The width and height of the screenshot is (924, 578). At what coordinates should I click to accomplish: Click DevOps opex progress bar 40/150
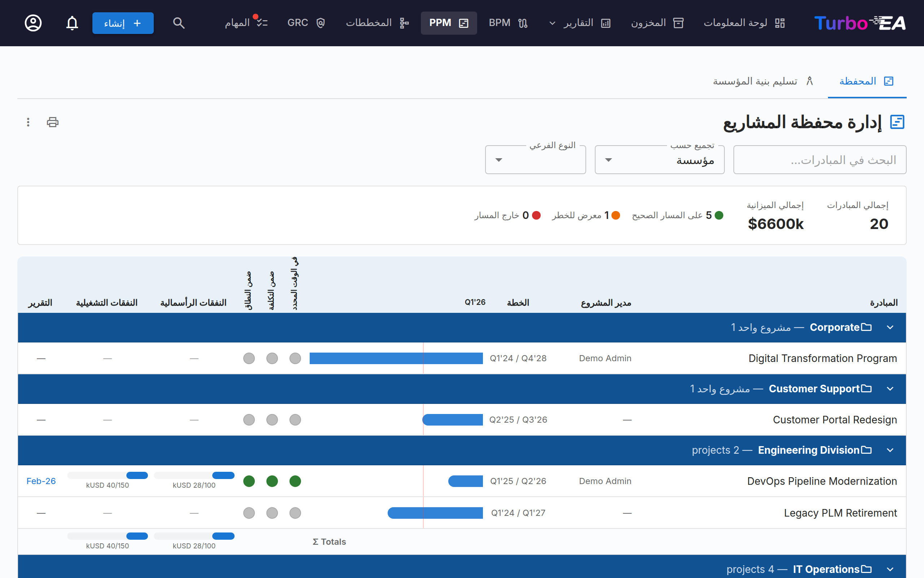[107, 475]
